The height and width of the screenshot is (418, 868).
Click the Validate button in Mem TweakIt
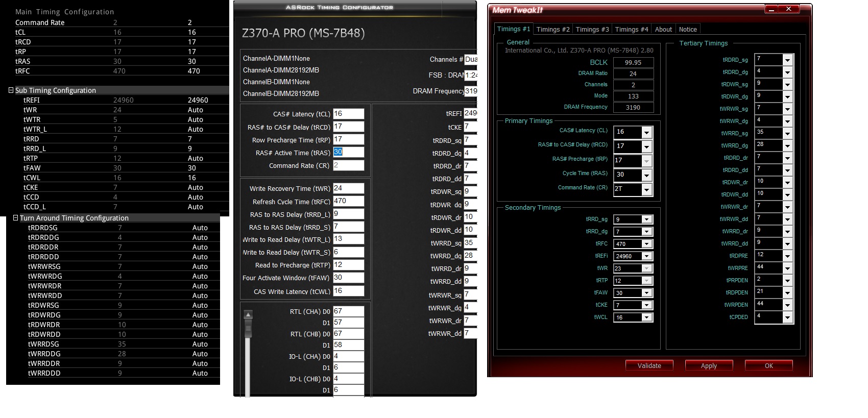649,366
